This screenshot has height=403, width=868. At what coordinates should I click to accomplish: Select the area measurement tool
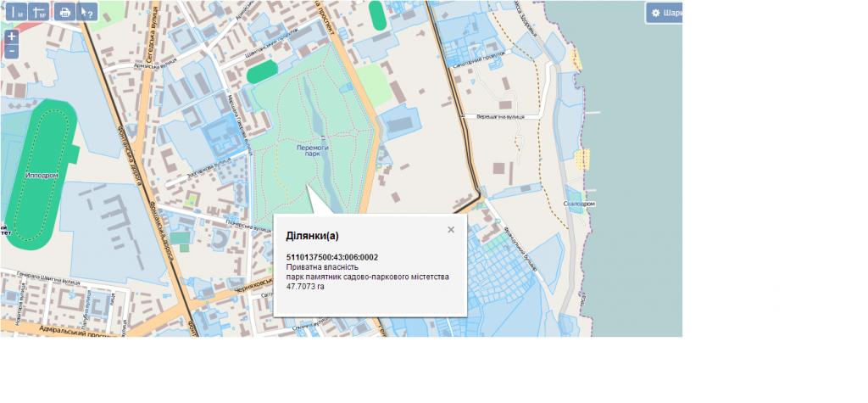[39, 12]
